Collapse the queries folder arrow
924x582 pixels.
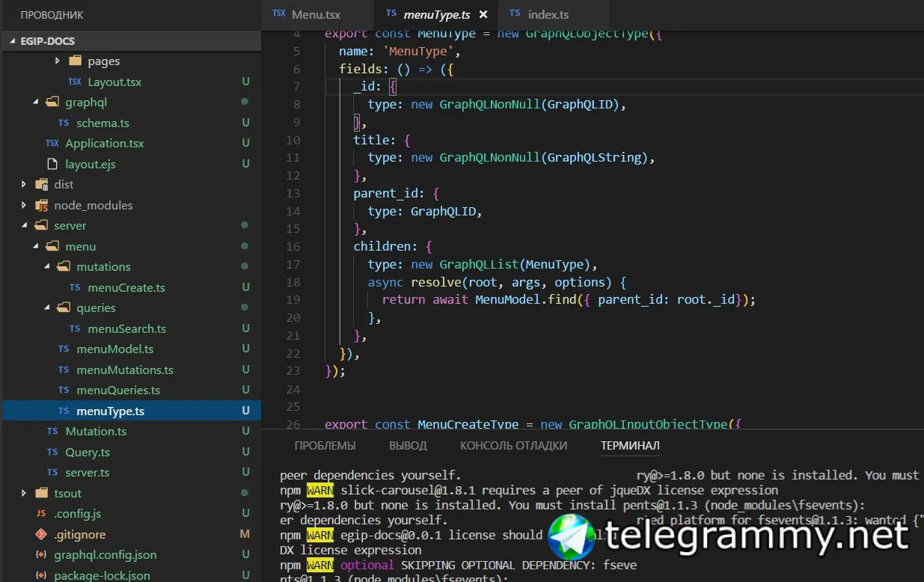pyautogui.click(x=46, y=308)
